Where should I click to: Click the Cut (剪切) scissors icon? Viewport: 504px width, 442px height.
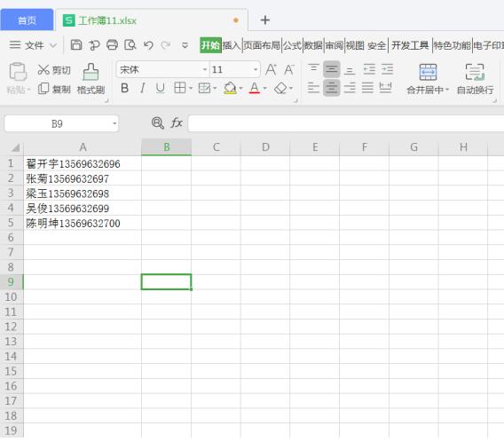(x=43, y=70)
